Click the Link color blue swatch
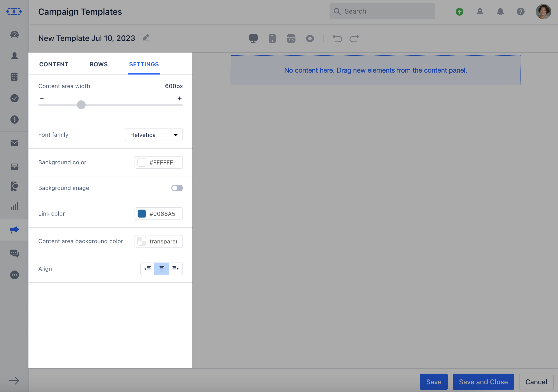This screenshot has width=558, height=392. (142, 214)
